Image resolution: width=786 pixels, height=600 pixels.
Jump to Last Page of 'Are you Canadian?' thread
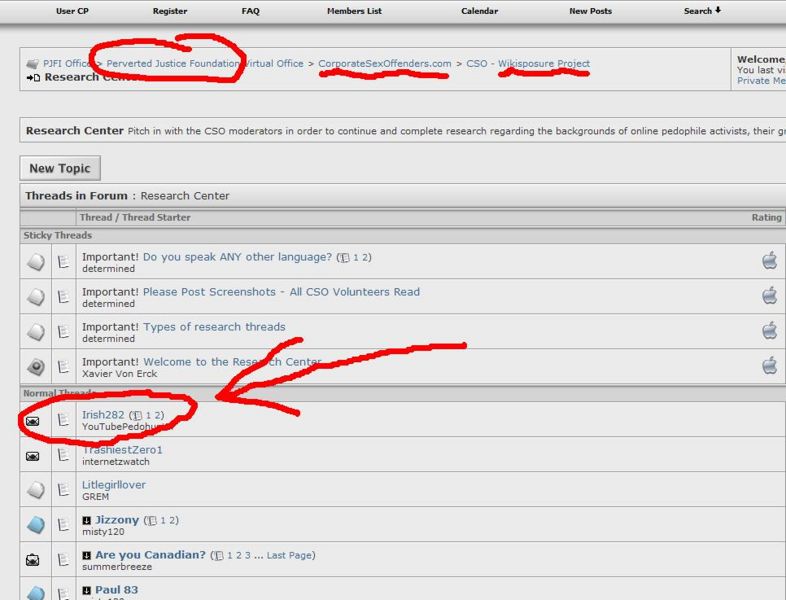pyautogui.click(x=291, y=555)
